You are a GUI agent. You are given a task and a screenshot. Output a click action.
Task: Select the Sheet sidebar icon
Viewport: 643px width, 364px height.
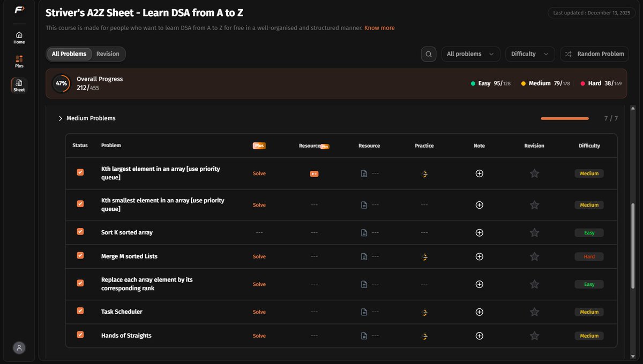(19, 85)
